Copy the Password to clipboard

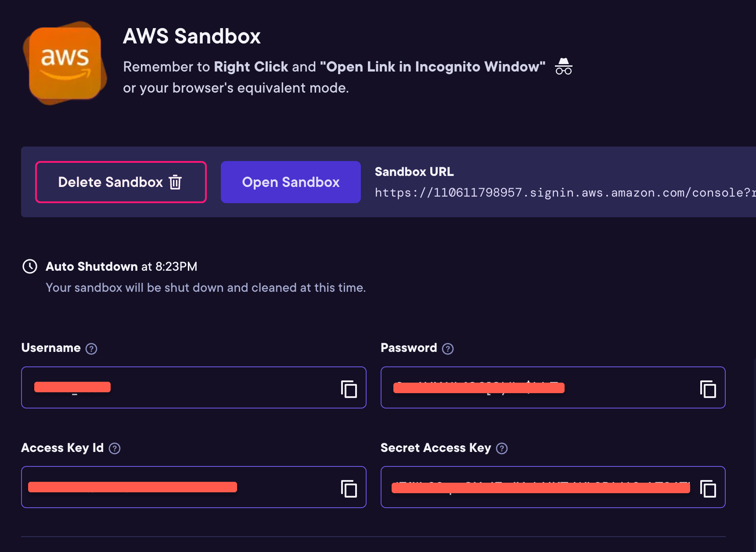point(708,389)
